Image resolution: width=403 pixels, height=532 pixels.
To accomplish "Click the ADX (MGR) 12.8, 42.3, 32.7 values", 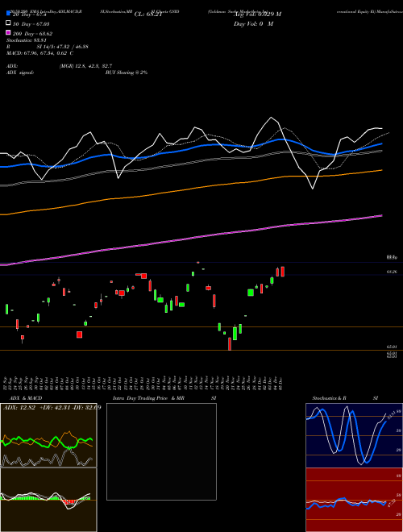I will click(x=85, y=66).
